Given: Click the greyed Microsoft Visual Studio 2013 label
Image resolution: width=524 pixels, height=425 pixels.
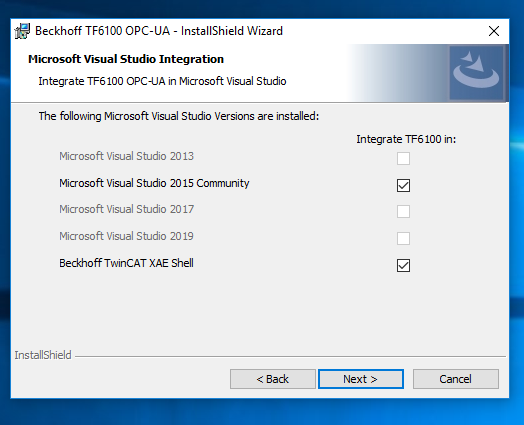Looking at the screenshot, I should click(126, 156).
